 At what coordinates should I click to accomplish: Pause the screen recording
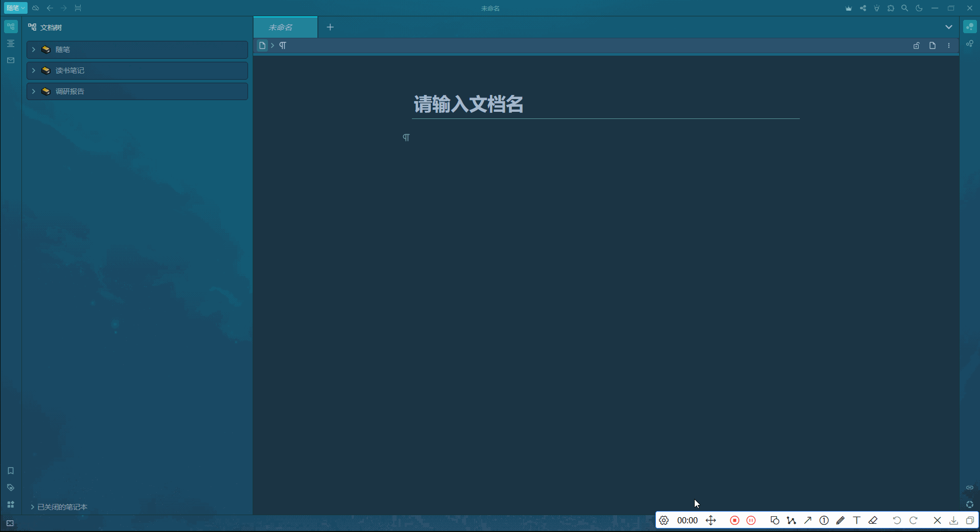(x=751, y=520)
